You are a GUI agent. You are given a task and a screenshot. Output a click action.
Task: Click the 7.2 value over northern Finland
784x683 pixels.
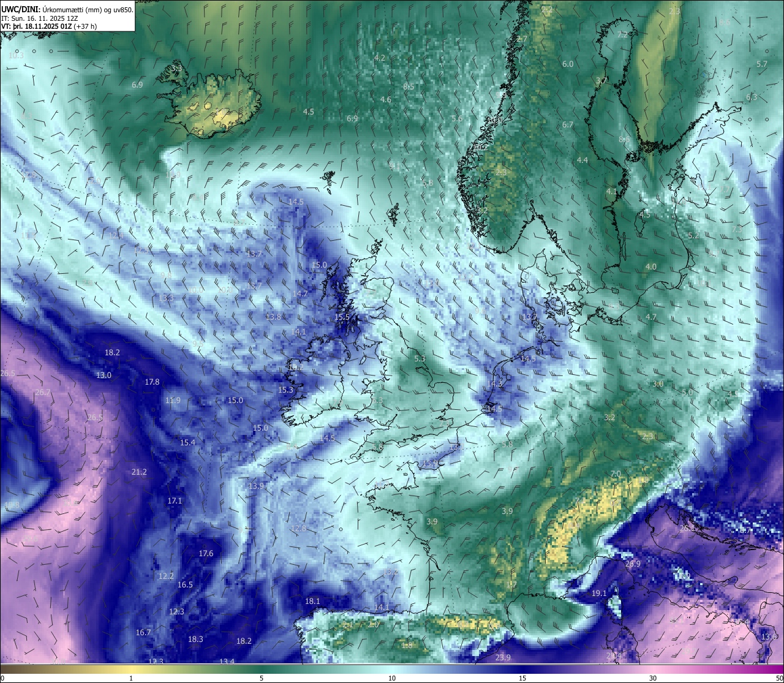click(622, 34)
